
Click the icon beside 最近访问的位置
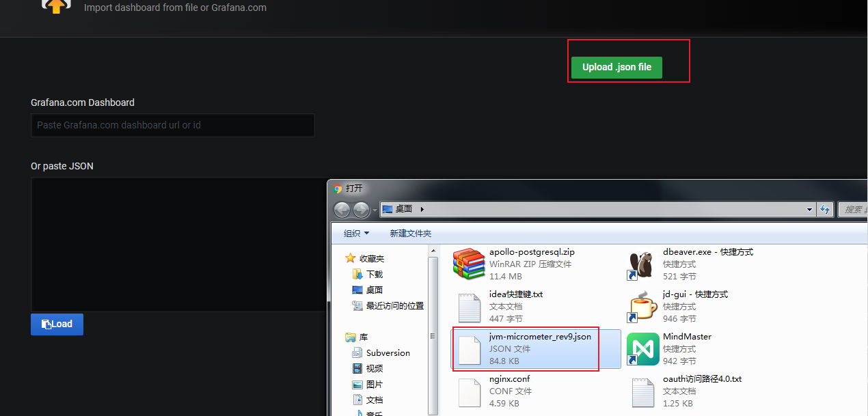[x=357, y=305]
